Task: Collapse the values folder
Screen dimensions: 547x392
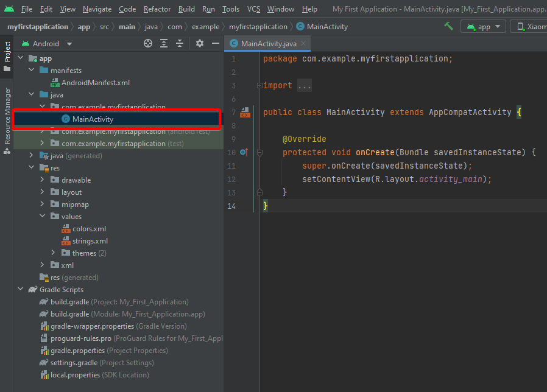Action: [42, 216]
